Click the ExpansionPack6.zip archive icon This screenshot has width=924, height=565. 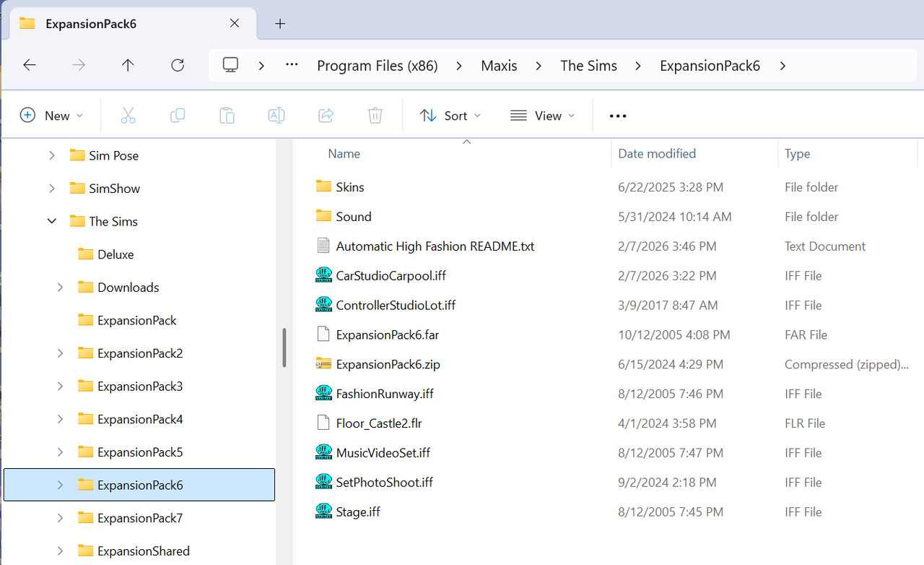coord(323,363)
